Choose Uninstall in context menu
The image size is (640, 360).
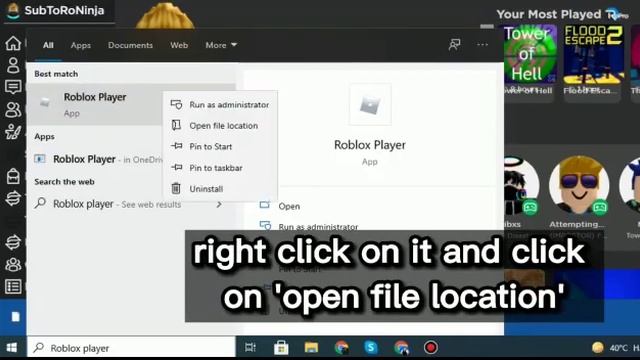pos(220,189)
